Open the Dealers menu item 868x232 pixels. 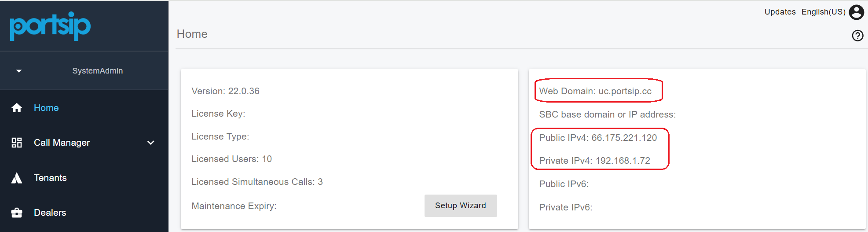tap(50, 213)
